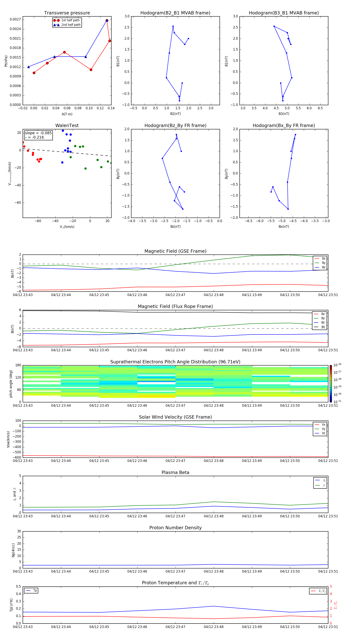Viewport: 351px width, 644px height.
Task: Select the 'By' entry in the GSE legend
Action: (320, 263)
